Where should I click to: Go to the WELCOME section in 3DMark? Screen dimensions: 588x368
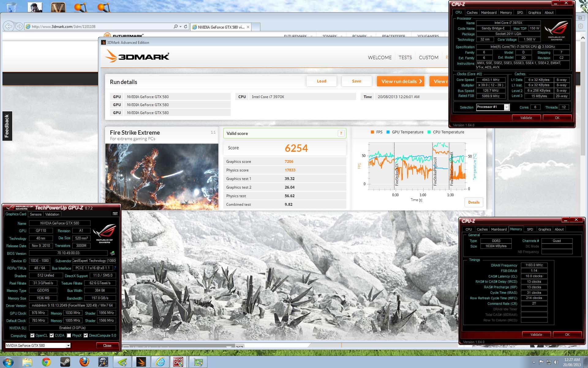[x=380, y=57]
